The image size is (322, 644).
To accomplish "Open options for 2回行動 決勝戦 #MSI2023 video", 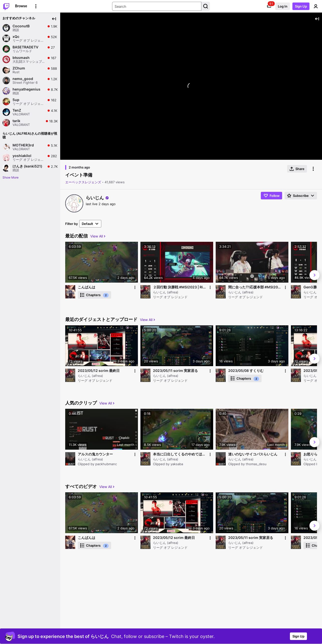I will (210, 287).
